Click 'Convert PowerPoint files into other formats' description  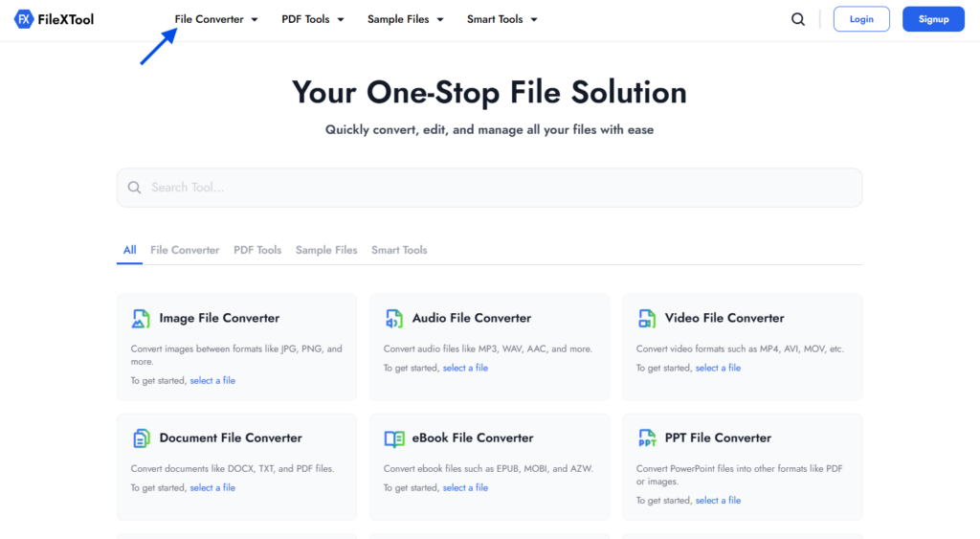pyautogui.click(x=740, y=475)
